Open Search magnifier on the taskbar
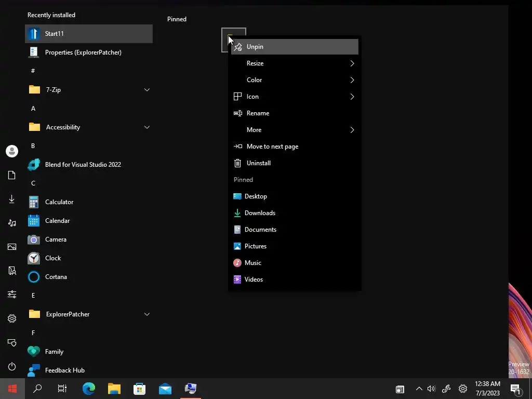 click(x=37, y=389)
